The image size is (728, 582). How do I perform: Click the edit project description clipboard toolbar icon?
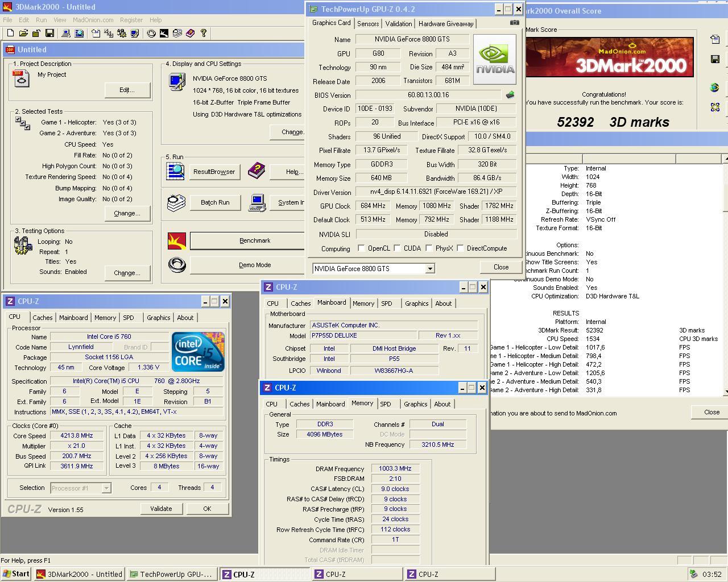96,34
